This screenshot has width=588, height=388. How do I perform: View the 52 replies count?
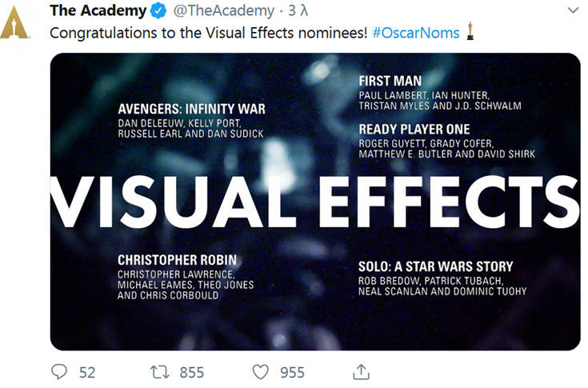[87, 373]
